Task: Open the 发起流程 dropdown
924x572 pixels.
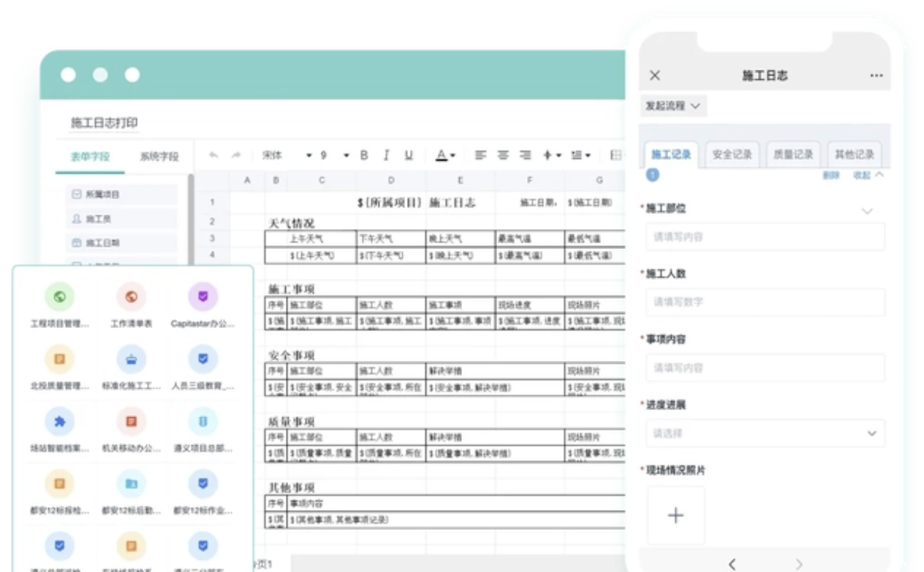Action: [x=672, y=106]
